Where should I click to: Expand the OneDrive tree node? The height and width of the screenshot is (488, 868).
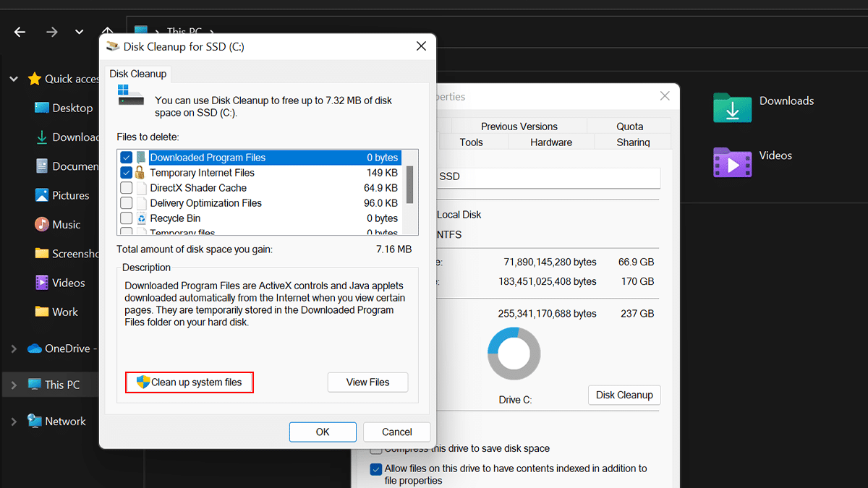click(x=14, y=348)
